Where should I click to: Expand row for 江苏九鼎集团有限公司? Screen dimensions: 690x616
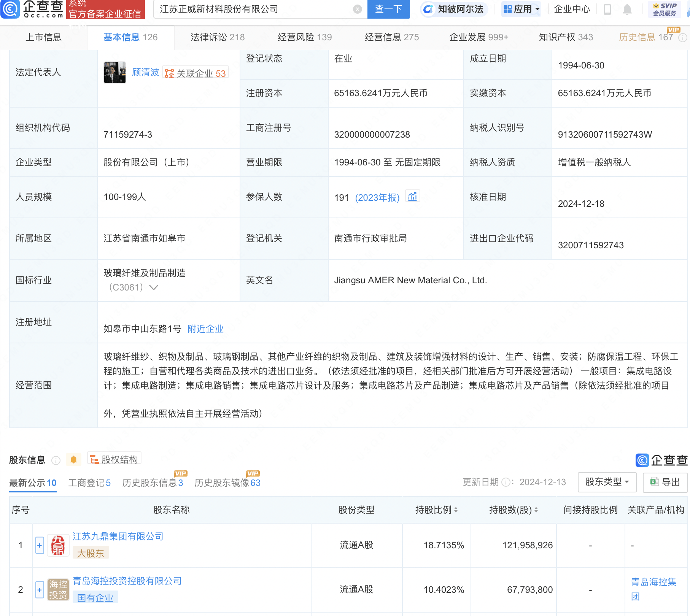[40, 545]
